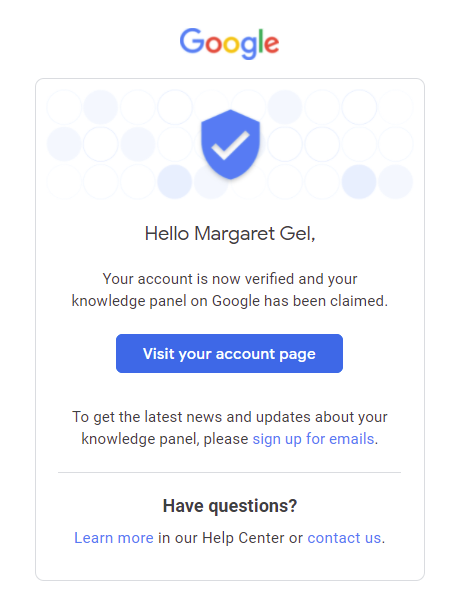The image size is (454, 600).
Task: Open Visit your account page
Action: 229,354
